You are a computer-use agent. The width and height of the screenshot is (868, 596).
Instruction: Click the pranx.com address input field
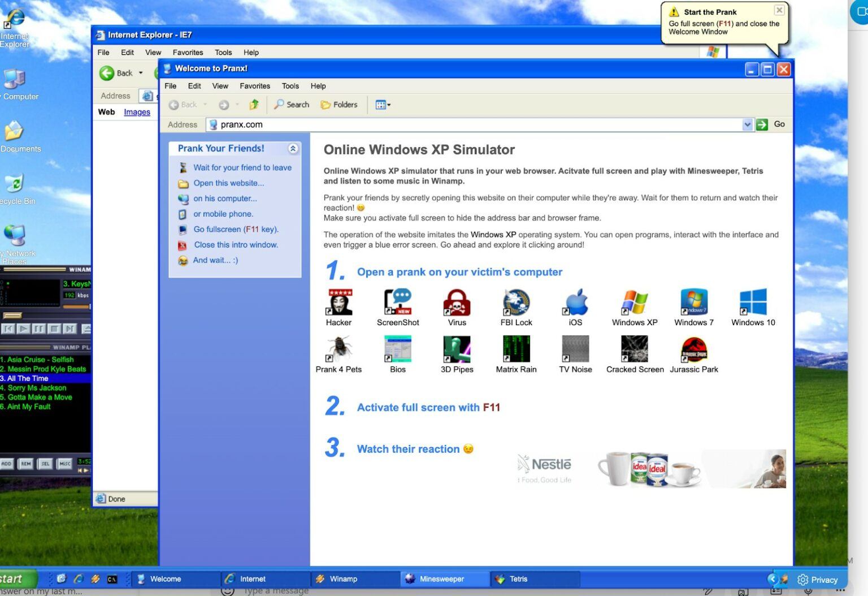click(475, 125)
